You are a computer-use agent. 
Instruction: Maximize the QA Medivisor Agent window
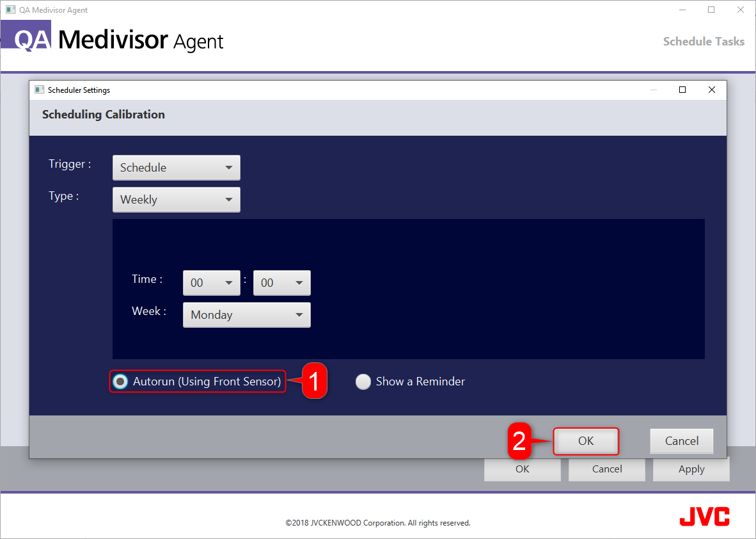(x=711, y=10)
